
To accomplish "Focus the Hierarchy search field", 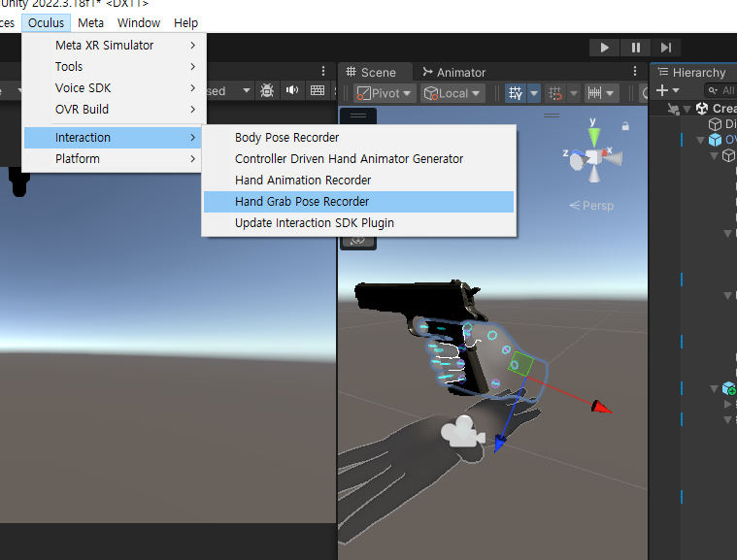I will pos(721,90).
